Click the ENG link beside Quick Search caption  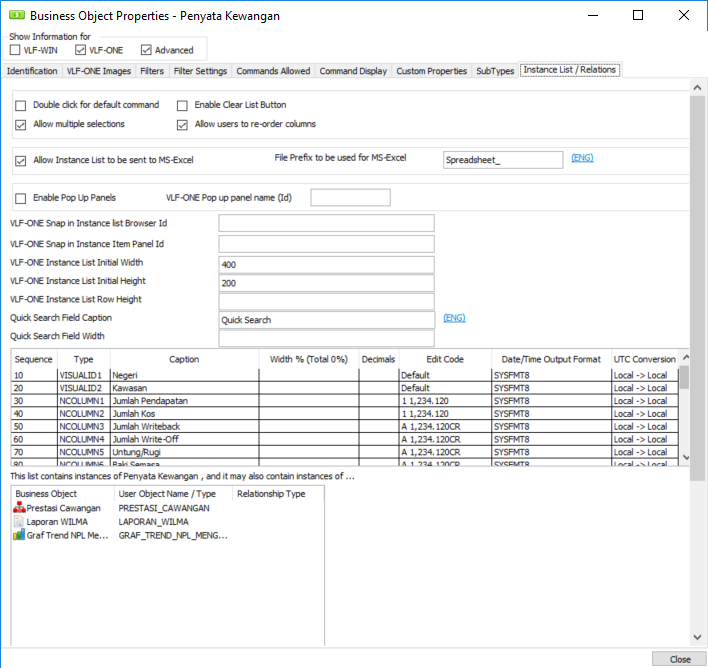click(454, 318)
